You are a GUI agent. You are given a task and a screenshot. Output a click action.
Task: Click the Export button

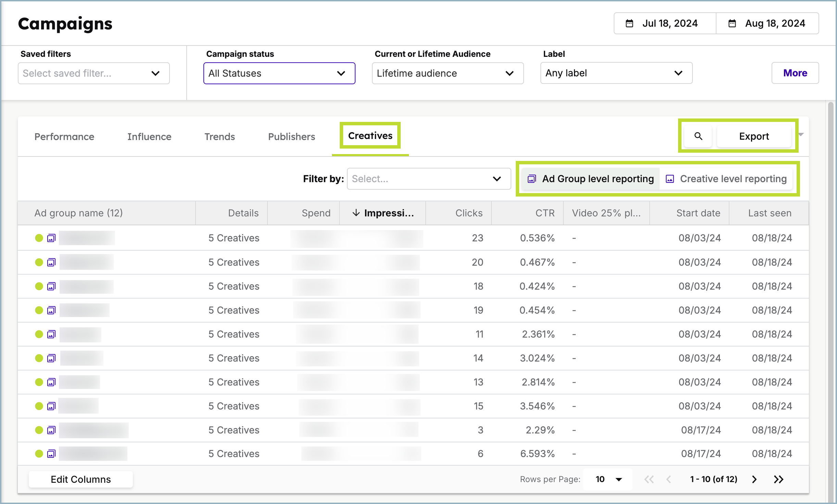point(754,136)
